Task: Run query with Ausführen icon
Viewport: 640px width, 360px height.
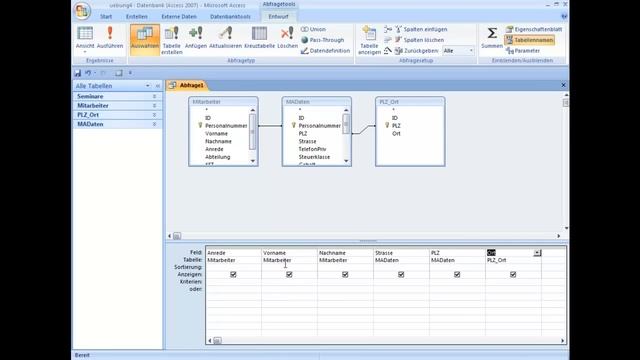Action: pos(110,38)
